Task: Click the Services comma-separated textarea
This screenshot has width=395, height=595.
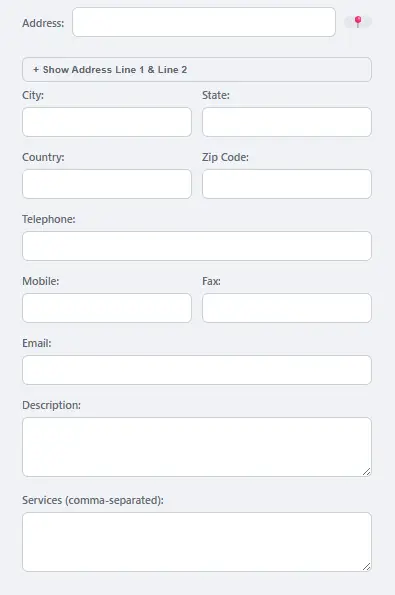Action: [x=197, y=542]
